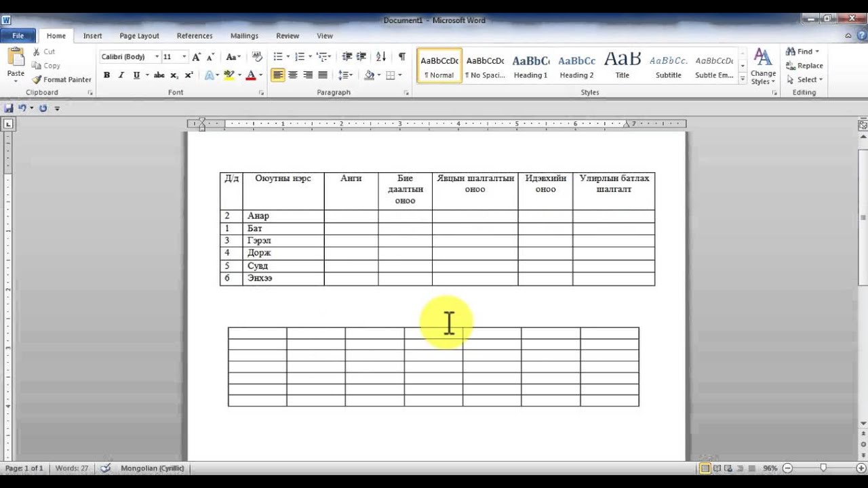Click the zoom slider handle
The width and height of the screenshot is (868, 488).
(x=823, y=468)
